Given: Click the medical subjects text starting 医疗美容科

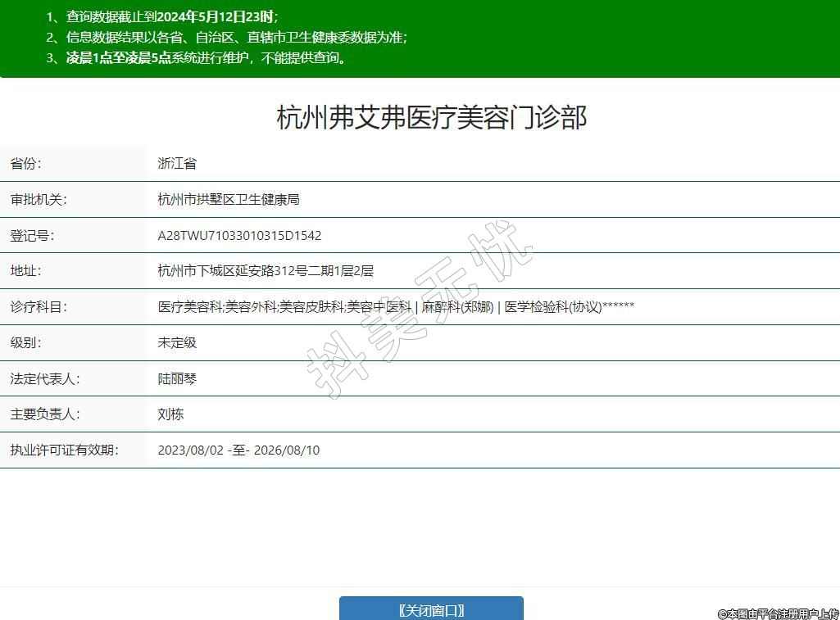Looking at the screenshot, I should (396, 307).
